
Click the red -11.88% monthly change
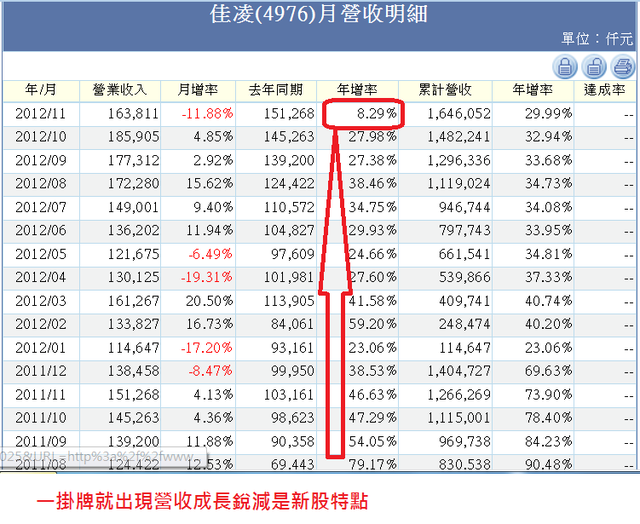(x=207, y=113)
